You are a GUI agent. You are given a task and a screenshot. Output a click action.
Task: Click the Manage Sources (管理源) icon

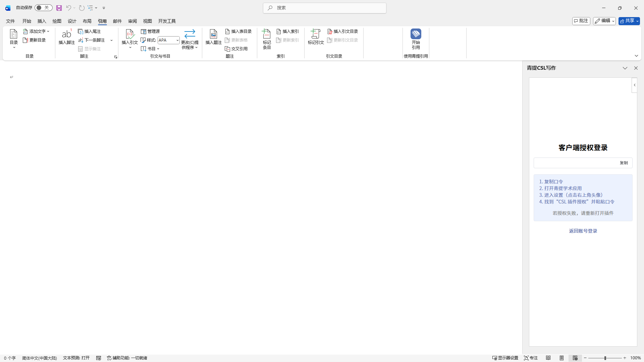click(x=144, y=32)
